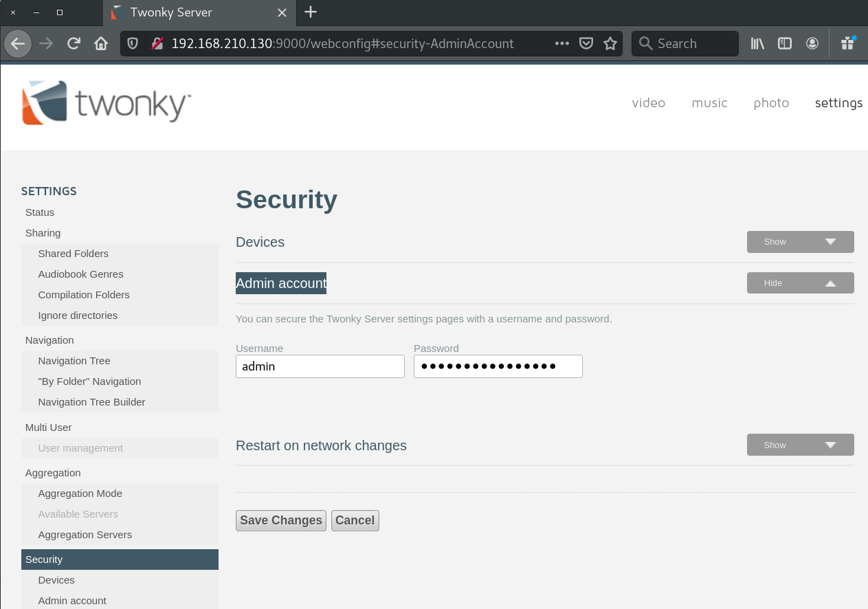The width and height of the screenshot is (868, 609).
Task: Select Security in settings sidebar
Action: 120,560
